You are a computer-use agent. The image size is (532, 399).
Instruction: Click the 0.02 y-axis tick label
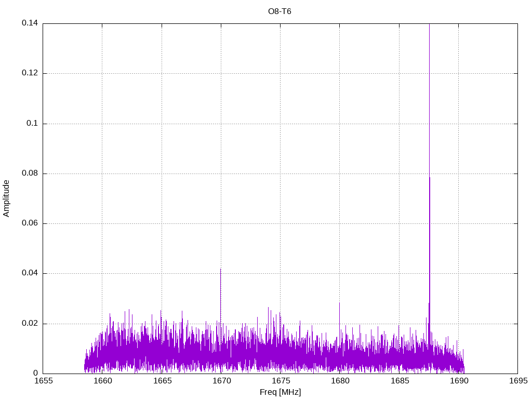tap(30, 323)
